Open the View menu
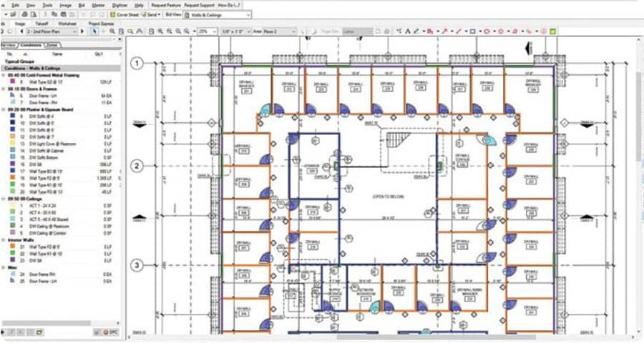Screen dimensions: 644x343 click(31, 5)
